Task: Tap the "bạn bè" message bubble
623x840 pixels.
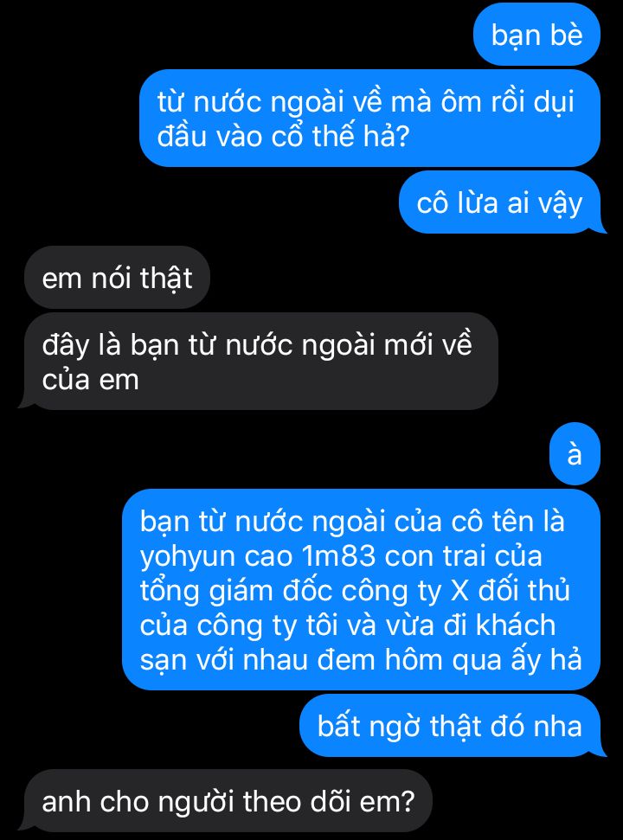Action: coord(536,35)
